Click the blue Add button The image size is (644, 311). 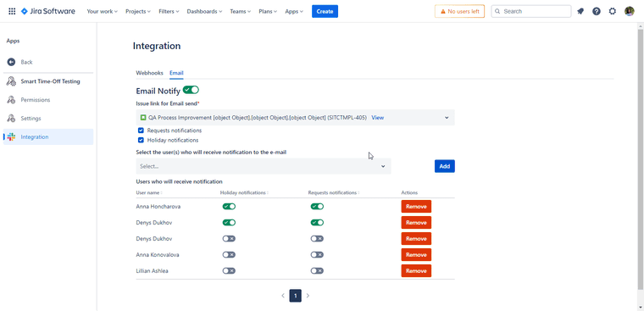tap(444, 166)
